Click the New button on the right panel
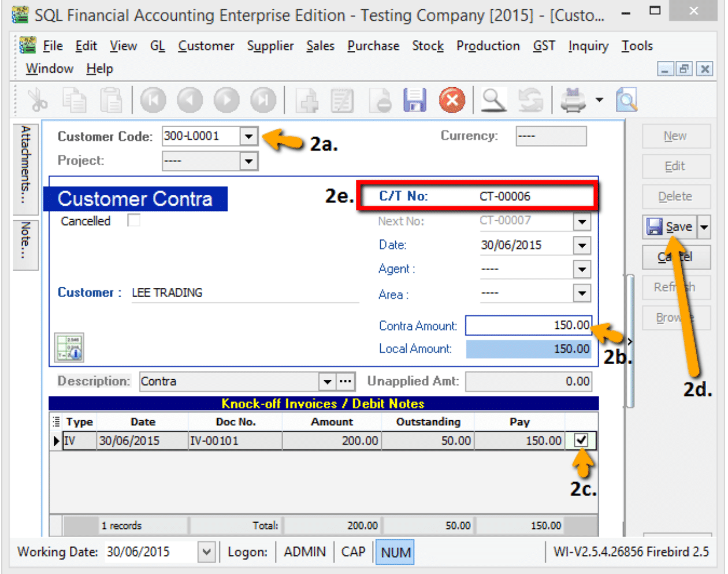 tap(675, 136)
